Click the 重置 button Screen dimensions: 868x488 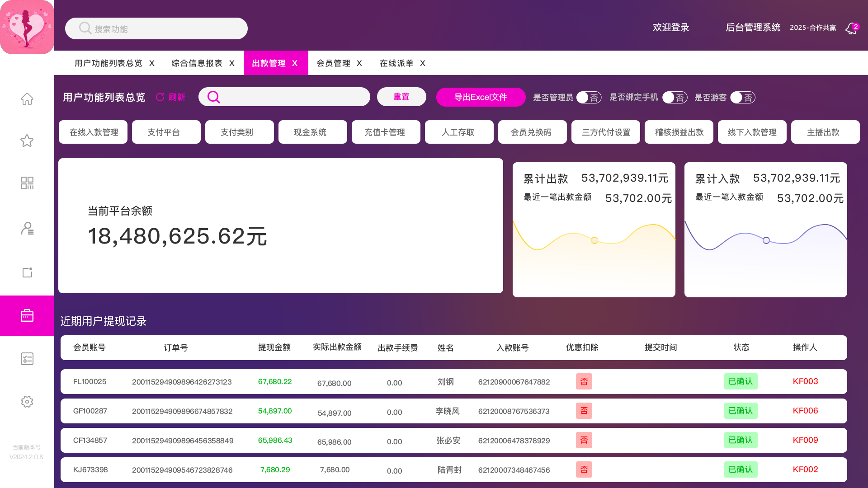[401, 97]
